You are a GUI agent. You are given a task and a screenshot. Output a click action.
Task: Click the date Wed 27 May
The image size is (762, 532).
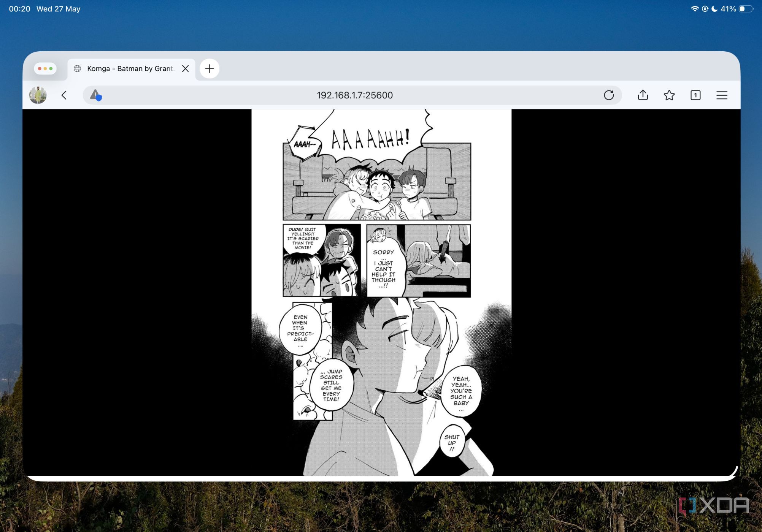tap(58, 9)
